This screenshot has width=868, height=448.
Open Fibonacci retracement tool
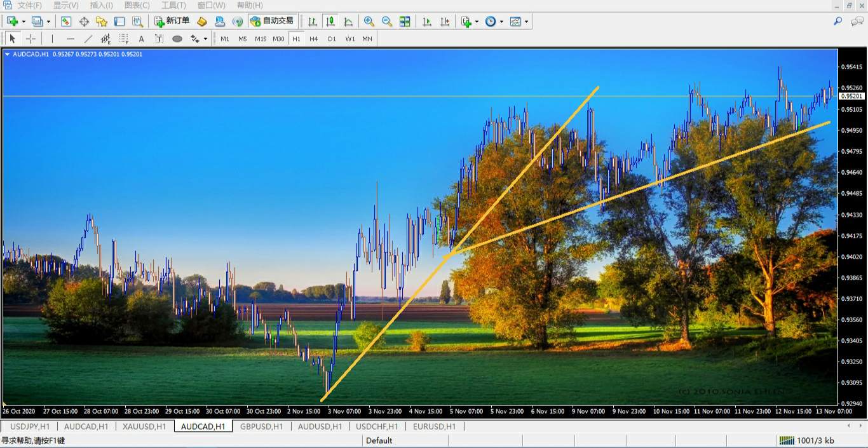(x=124, y=39)
